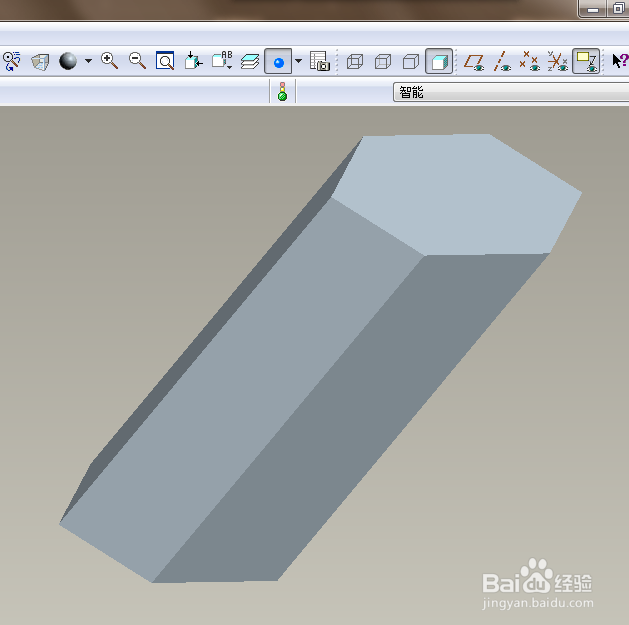Viewport: 629px width, 625px height.
Task: Open the orient mode cube icon
Action: 40,62
